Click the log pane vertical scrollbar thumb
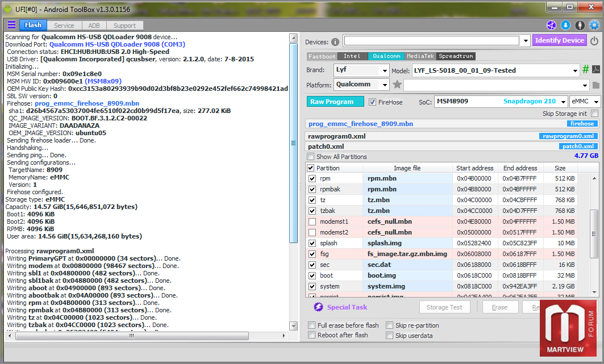 (x=294, y=143)
